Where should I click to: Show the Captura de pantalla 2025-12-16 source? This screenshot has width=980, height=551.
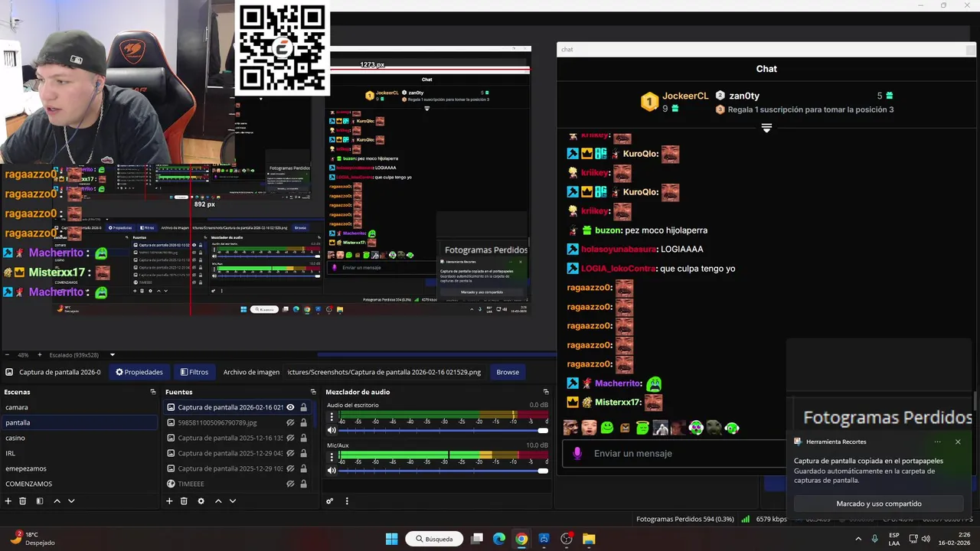coord(290,438)
